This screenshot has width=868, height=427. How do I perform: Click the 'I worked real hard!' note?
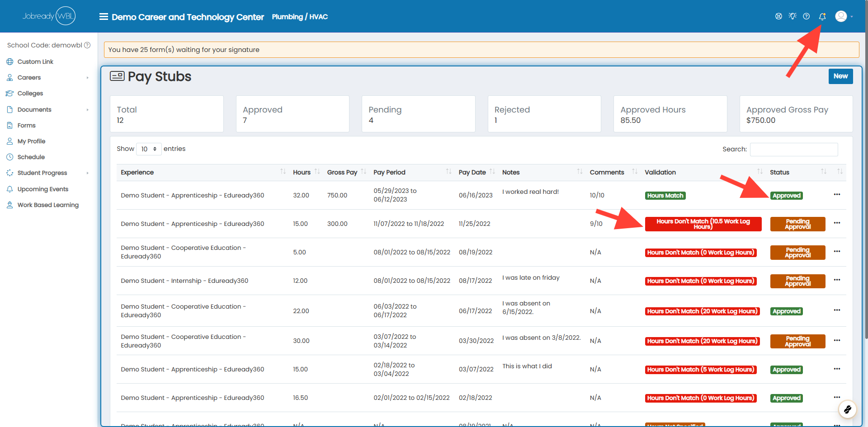click(530, 192)
